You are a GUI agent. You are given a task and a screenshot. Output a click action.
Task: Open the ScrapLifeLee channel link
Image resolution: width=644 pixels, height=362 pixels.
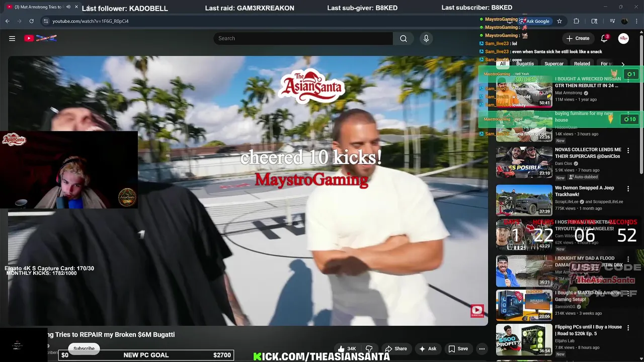[x=567, y=202]
